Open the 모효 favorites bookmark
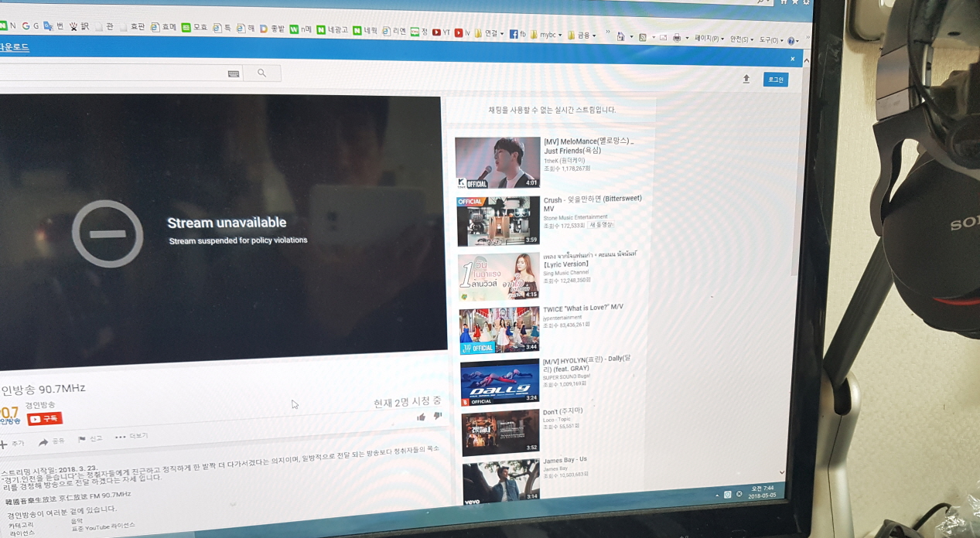The image size is (980, 538). pyautogui.click(x=194, y=28)
